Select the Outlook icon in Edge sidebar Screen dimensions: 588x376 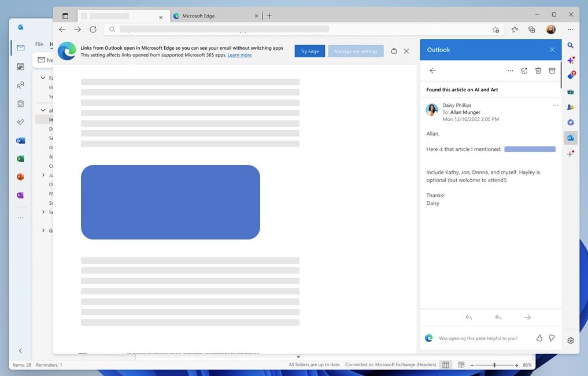point(571,138)
